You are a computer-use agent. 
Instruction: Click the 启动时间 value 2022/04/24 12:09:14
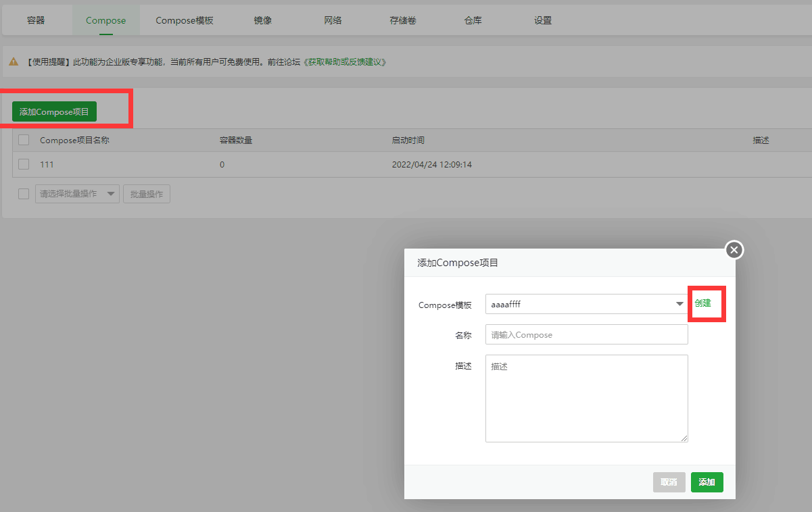432,164
